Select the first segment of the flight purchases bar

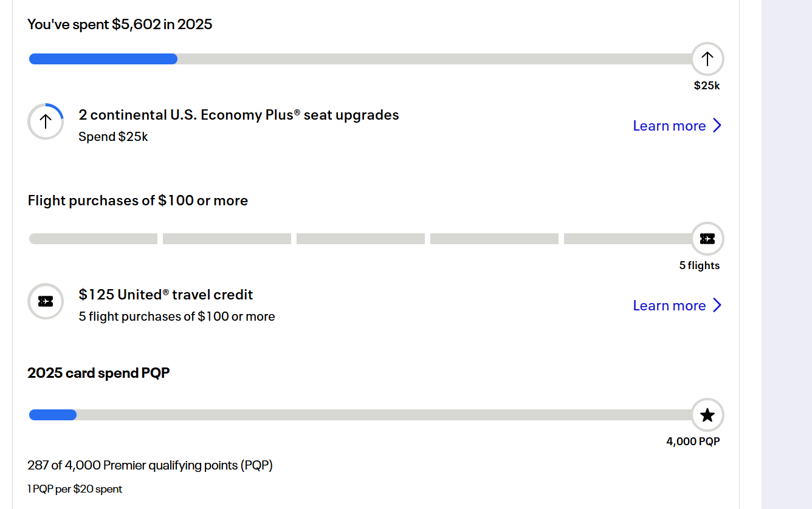point(93,239)
